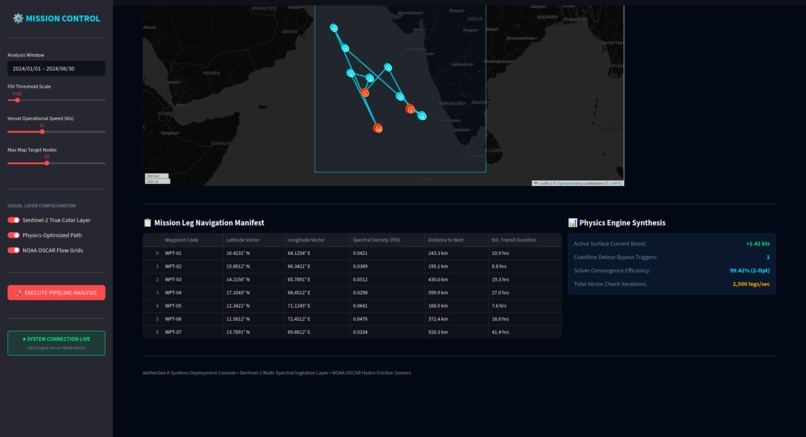Select the northernmost cyan waypoint marker on map

pyautogui.click(x=334, y=28)
